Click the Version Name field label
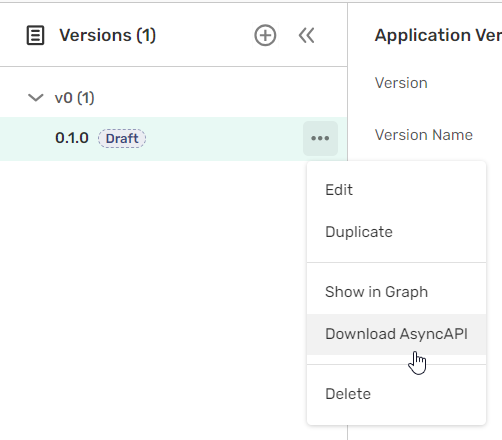The height and width of the screenshot is (440, 502). pos(424,135)
